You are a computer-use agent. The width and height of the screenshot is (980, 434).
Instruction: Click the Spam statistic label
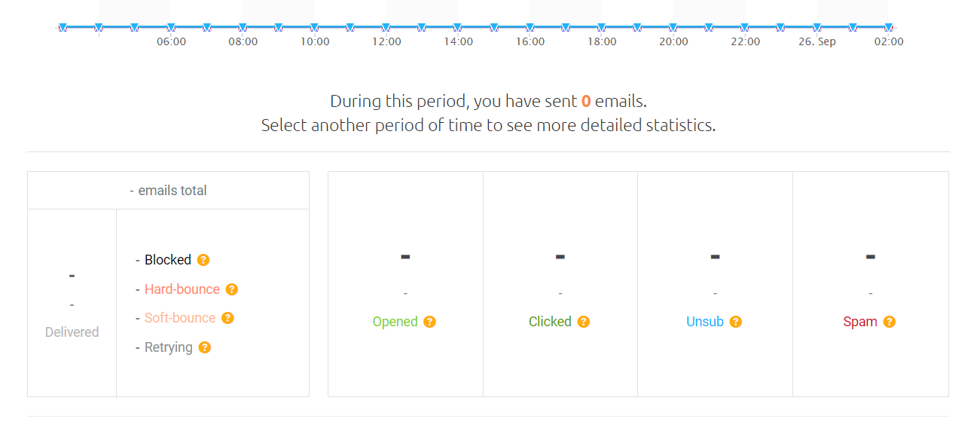coord(860,322)
